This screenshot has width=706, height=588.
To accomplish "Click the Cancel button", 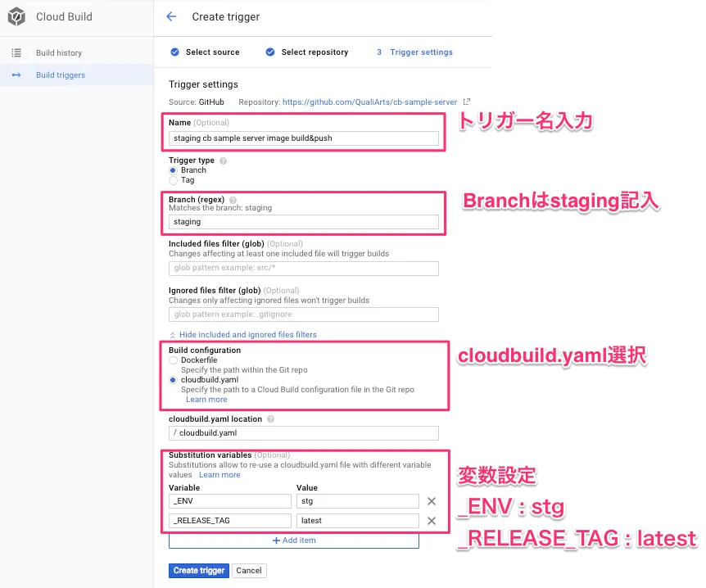I will [249, 571].
